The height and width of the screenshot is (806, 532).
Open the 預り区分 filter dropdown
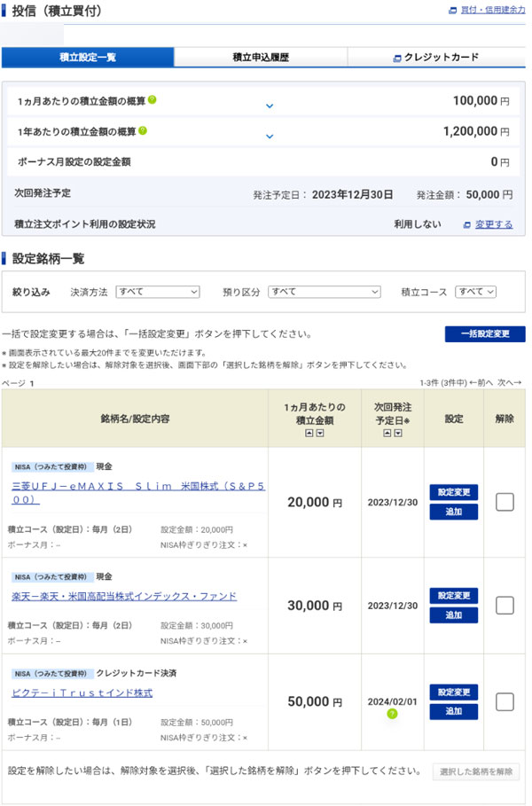(325, 291)
